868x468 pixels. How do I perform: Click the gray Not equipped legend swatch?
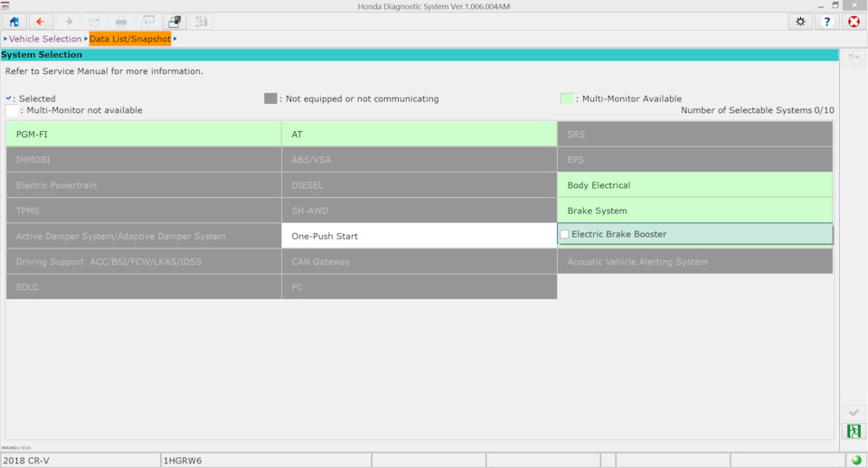click(x=270, y=98)
